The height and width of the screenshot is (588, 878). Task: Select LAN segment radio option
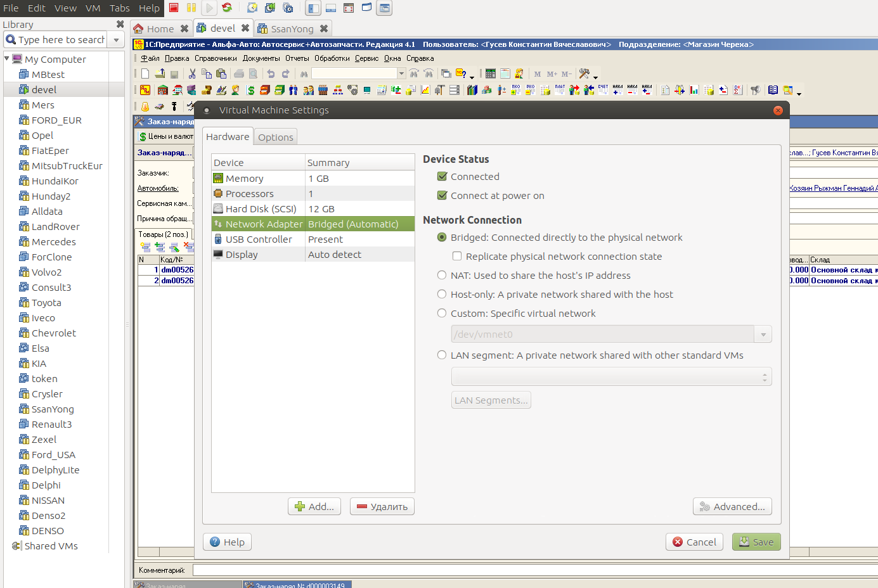point(442,355)
